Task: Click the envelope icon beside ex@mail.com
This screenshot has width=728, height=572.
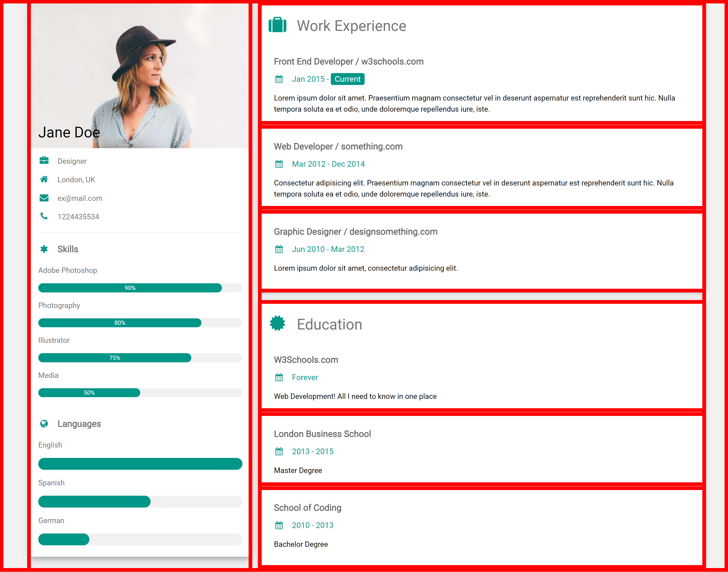Action: tap(44, 198)
